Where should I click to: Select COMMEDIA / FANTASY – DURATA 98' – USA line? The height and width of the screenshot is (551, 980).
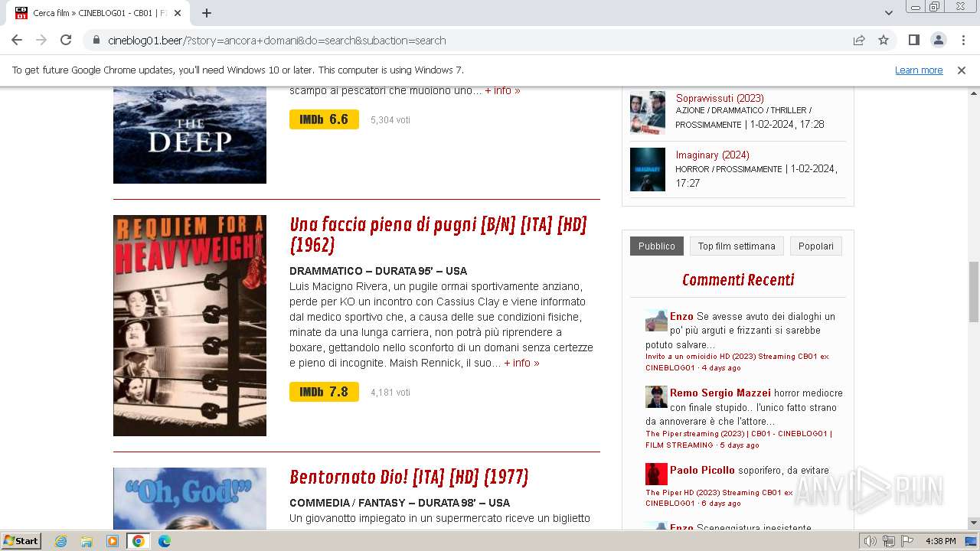(x=400, y=503)
